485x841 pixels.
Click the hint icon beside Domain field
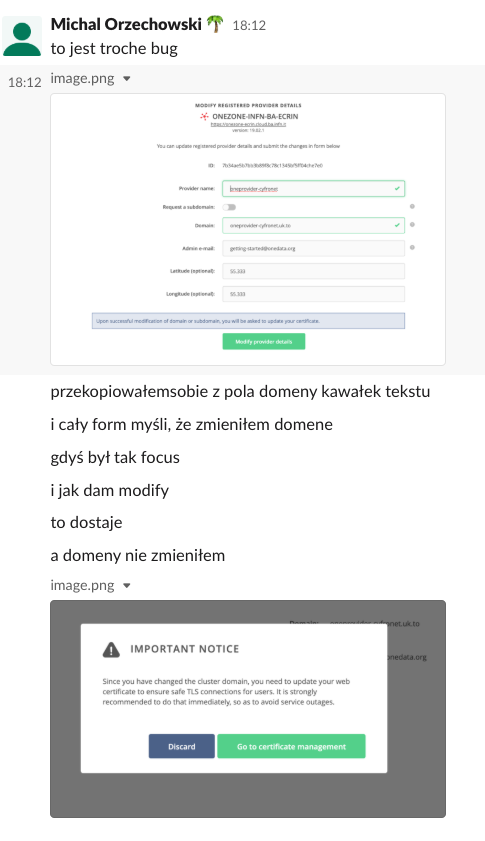coord(412,225)
